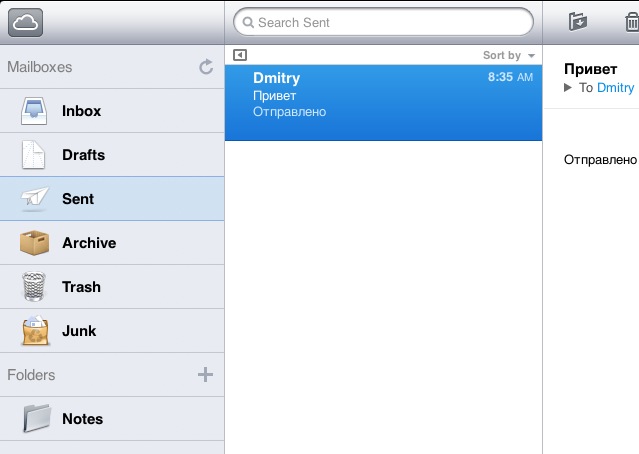The width and height of the screenshot is (639, 454).
Task: Click the Dmitry recipient link
Action: click(615, 88)
